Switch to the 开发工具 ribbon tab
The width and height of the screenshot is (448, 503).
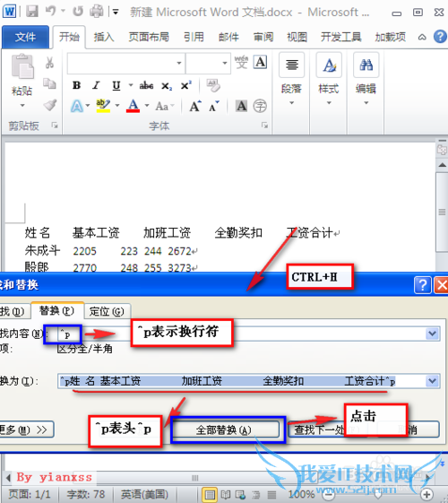(x=341, y=37)
